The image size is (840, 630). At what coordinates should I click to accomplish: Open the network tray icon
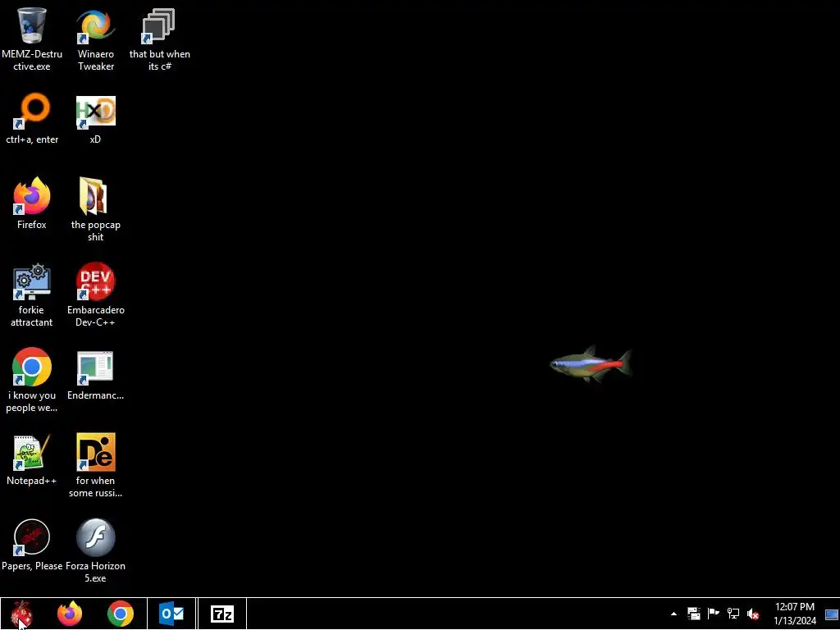(x=733, y=614)
